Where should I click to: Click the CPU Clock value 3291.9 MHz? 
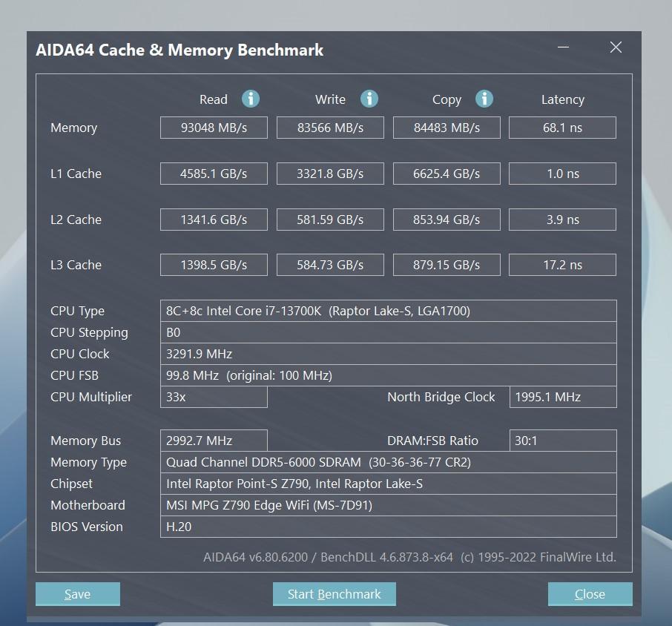389,354
